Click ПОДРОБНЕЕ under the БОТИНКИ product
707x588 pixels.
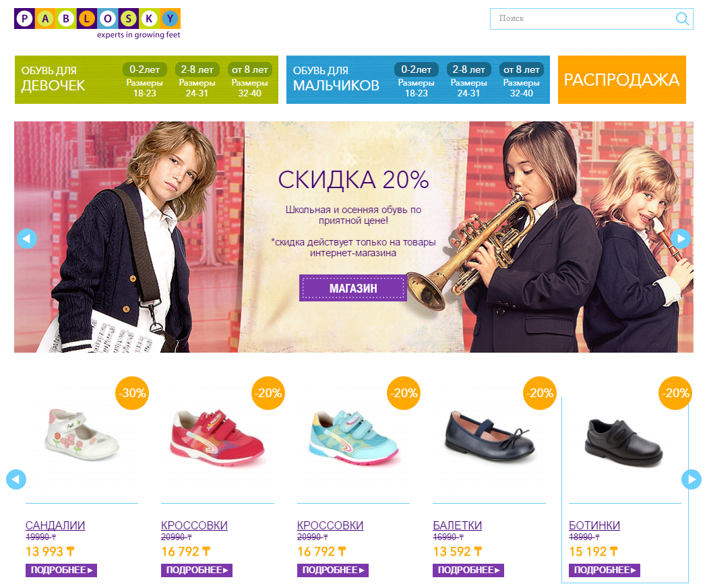click(x=604, y=570)
